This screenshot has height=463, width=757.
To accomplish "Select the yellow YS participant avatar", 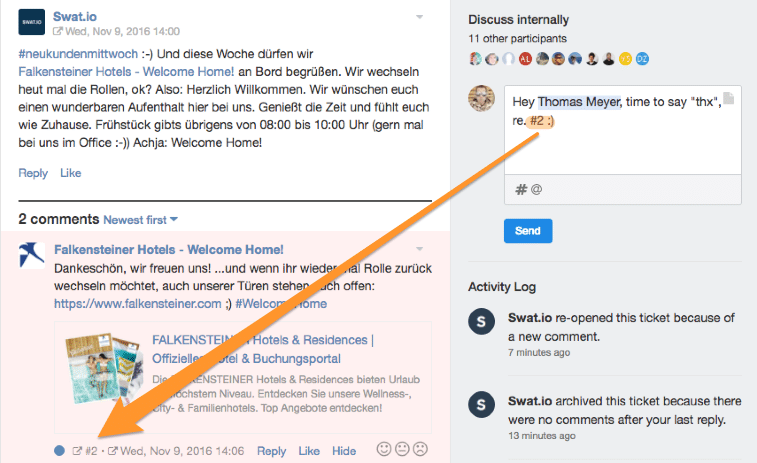I will pos(625,59).
